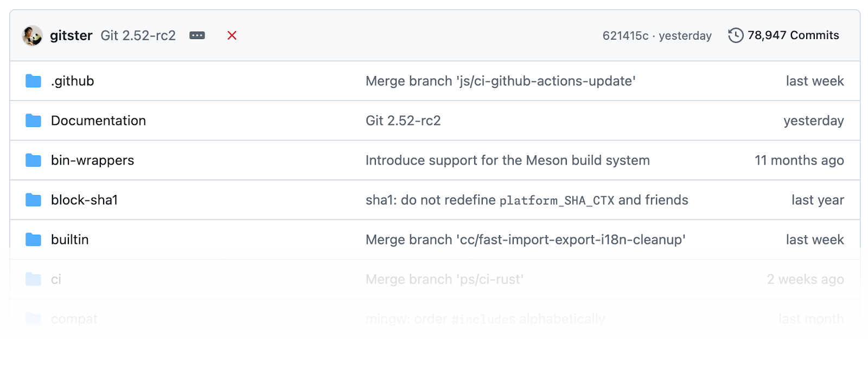Open the 78,947 Commits history

coord(793,35)
